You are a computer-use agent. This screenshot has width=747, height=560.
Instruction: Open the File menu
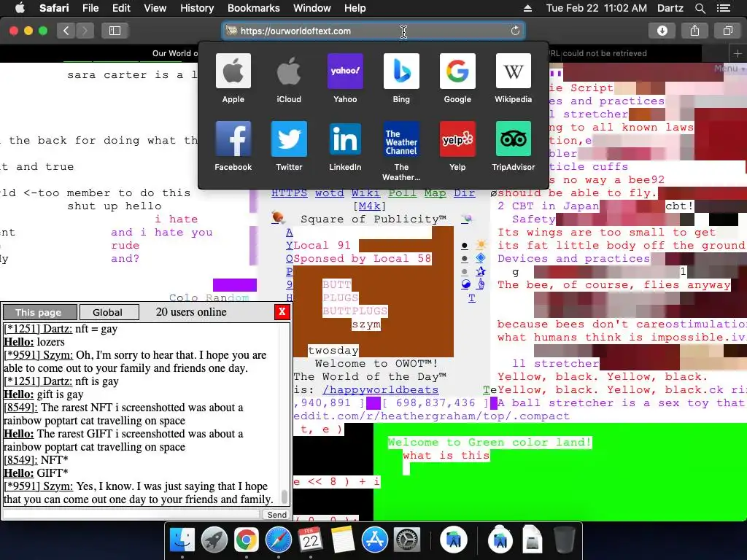click(x=90, y=8)
